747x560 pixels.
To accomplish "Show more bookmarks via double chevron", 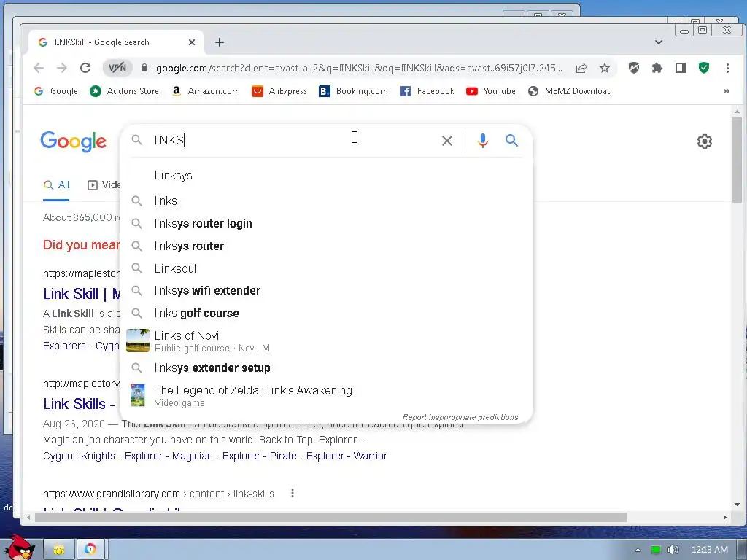I will tap(726, 91).
